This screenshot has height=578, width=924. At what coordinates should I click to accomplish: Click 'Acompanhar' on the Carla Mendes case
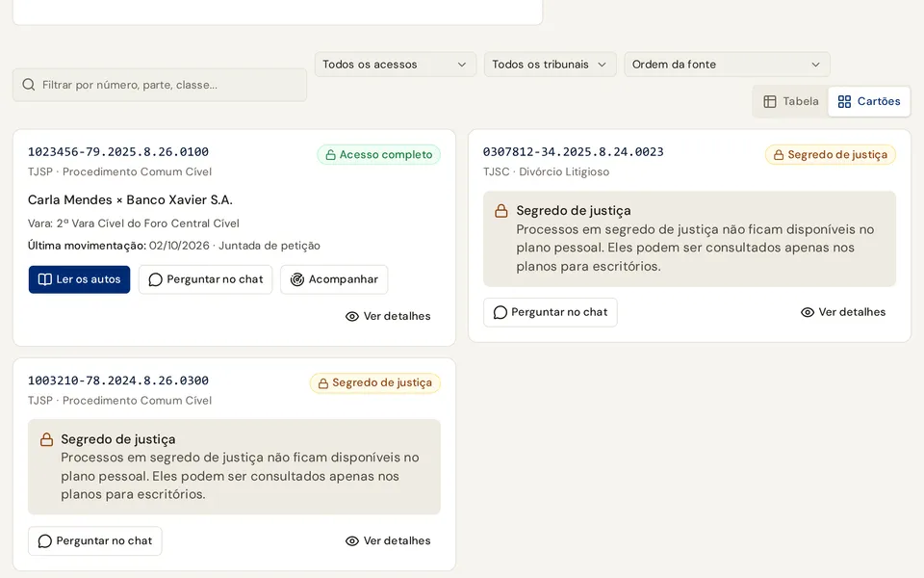[334, 279]
